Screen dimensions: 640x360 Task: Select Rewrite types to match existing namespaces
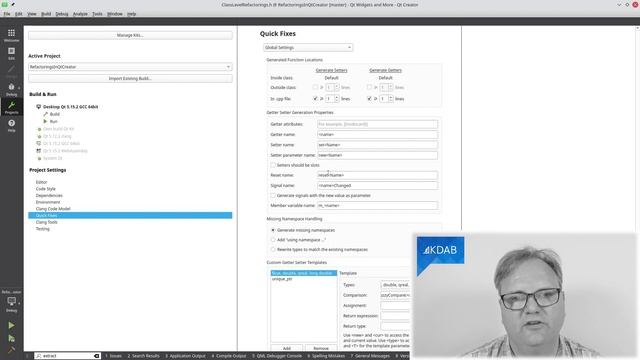pos(273,249)
